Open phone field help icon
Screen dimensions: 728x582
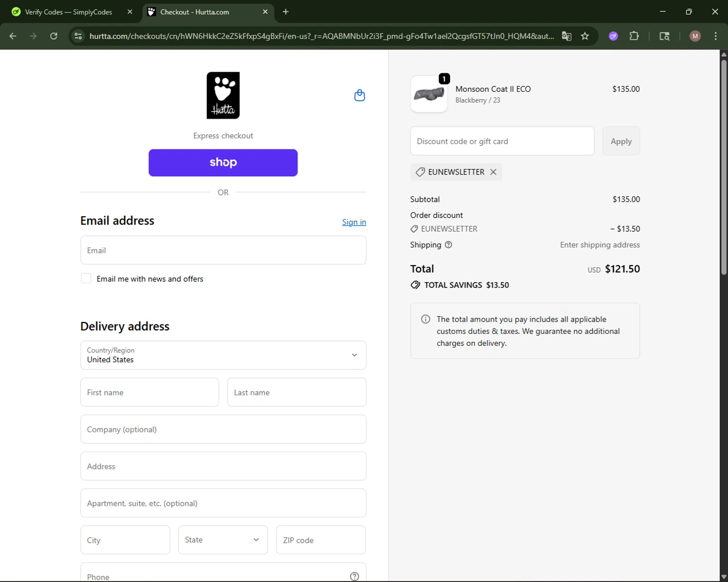coord(355,576)
